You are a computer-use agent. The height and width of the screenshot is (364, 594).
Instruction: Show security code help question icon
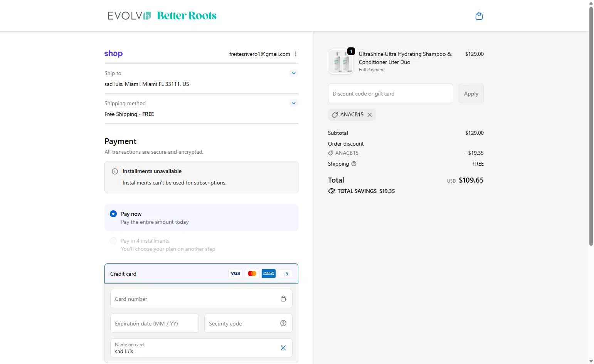point(283,323)
